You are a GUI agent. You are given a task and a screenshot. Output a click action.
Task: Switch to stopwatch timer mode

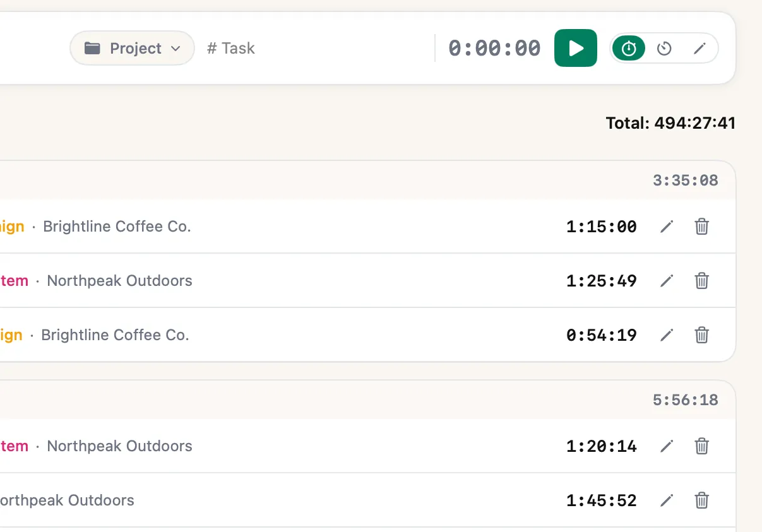click(629, 49)
